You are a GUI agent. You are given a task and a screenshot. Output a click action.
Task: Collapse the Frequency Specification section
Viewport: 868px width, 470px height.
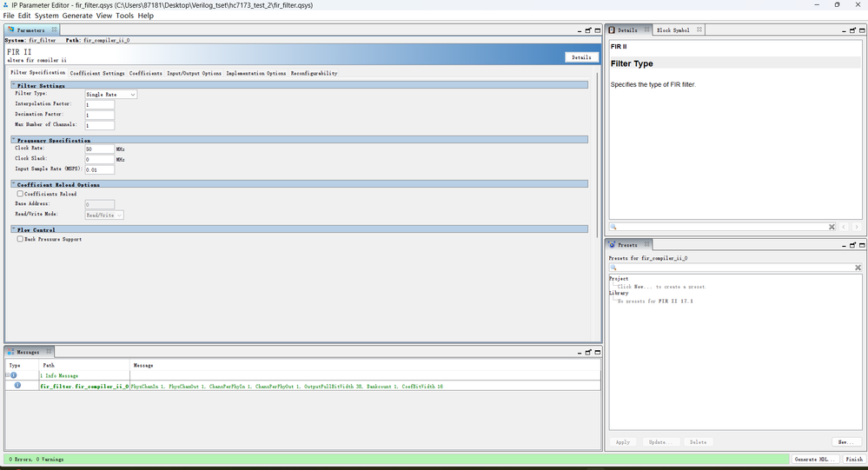[14, 140]
